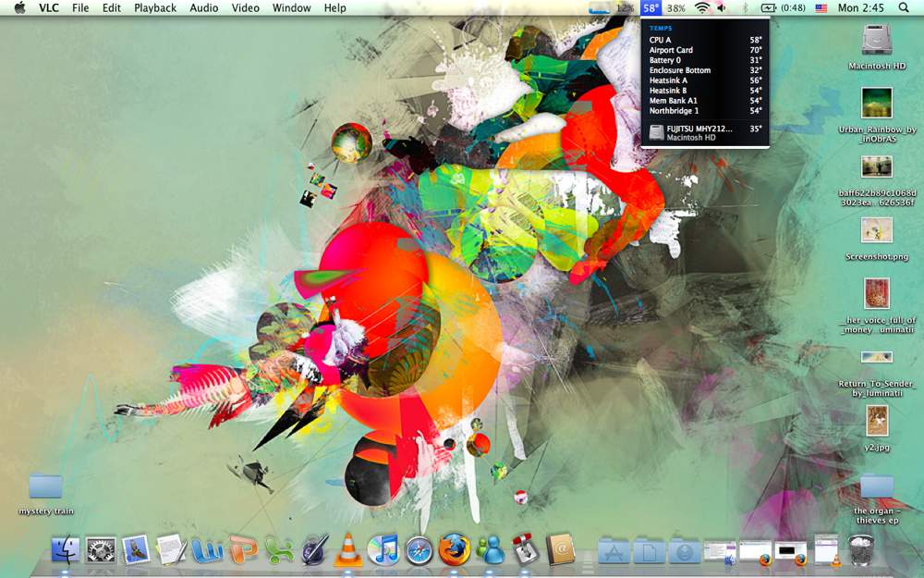
Task: Open Microsoft Excel from the dock
Action: 278,551
